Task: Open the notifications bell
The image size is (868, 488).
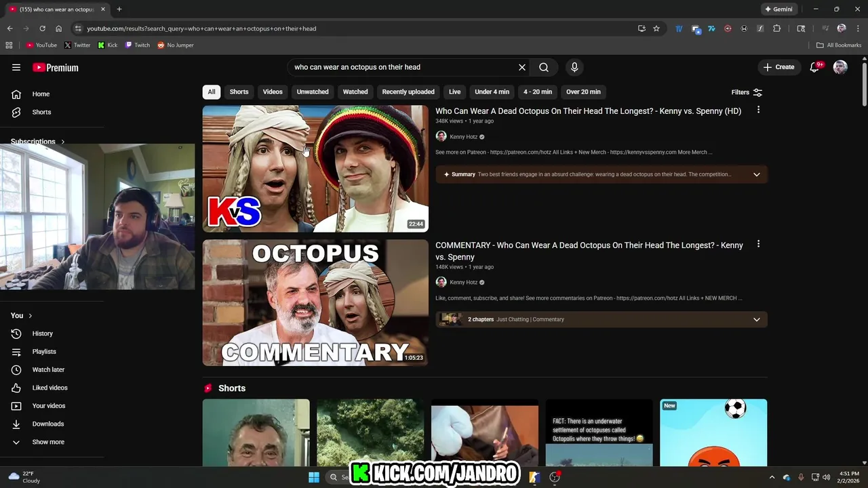Action: 815,67
